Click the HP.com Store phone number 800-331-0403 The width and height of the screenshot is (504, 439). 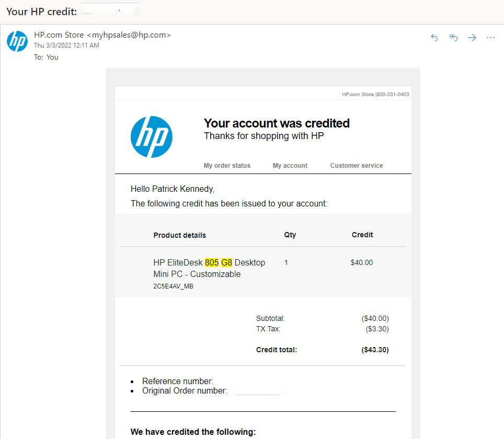tap(393, 95)
